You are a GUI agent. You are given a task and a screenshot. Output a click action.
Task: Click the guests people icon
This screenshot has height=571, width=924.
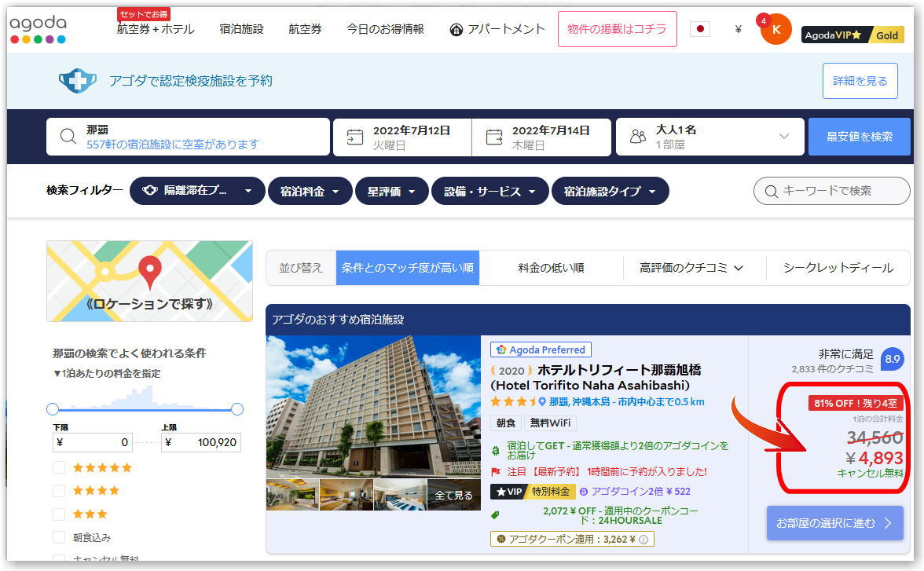(638, 137)
